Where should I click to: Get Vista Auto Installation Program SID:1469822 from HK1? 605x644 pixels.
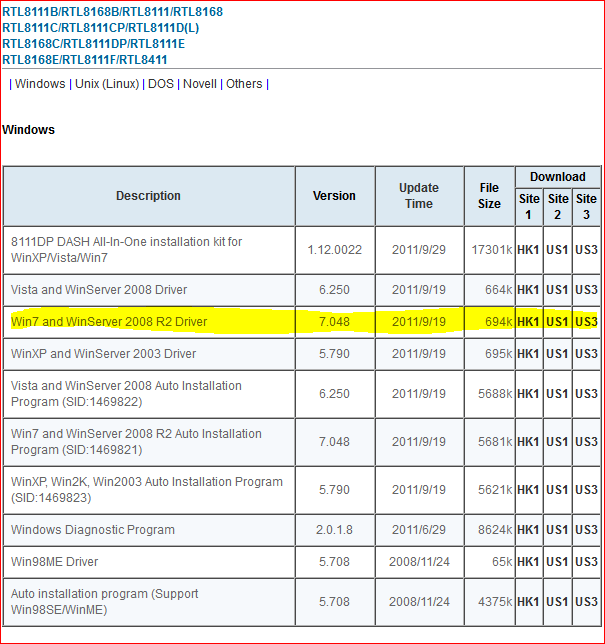(x=528, y=393)
